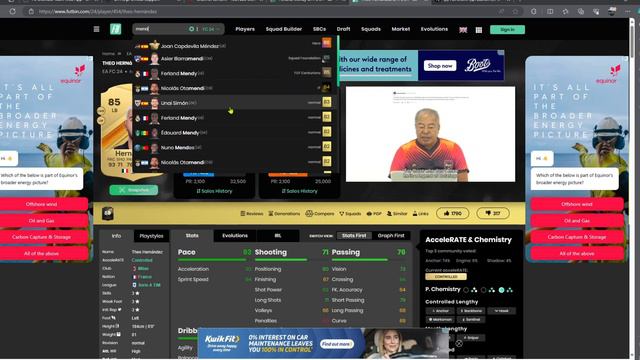Click Find out more on Kwik Fit ad
Screen dimensions: 640x360
click(337, 344)
